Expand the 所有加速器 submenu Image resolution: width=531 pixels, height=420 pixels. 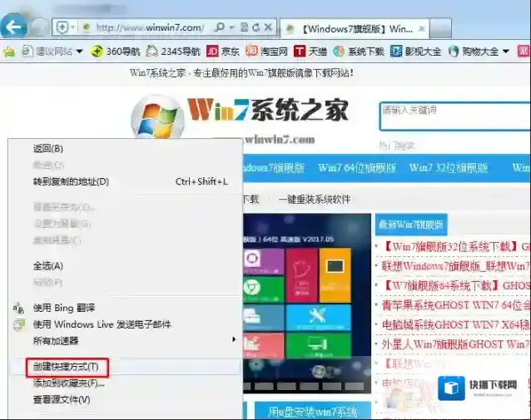coord(125,340)
